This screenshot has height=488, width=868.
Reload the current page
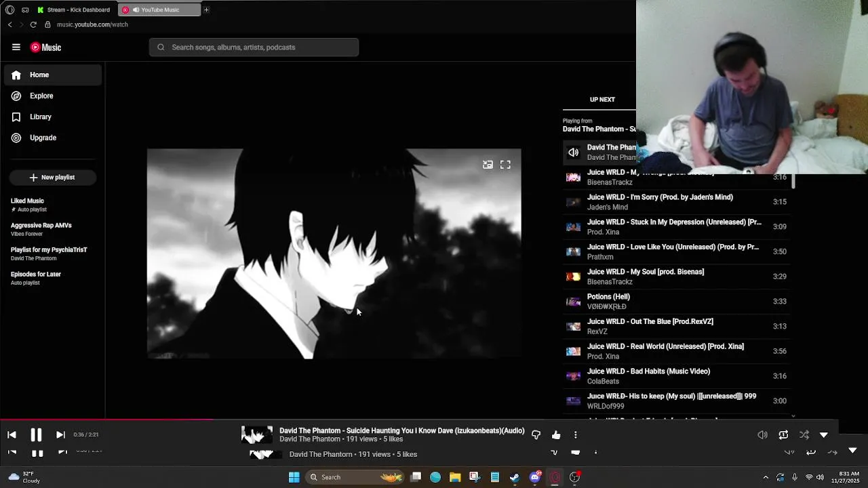click(x=33, y=24)
